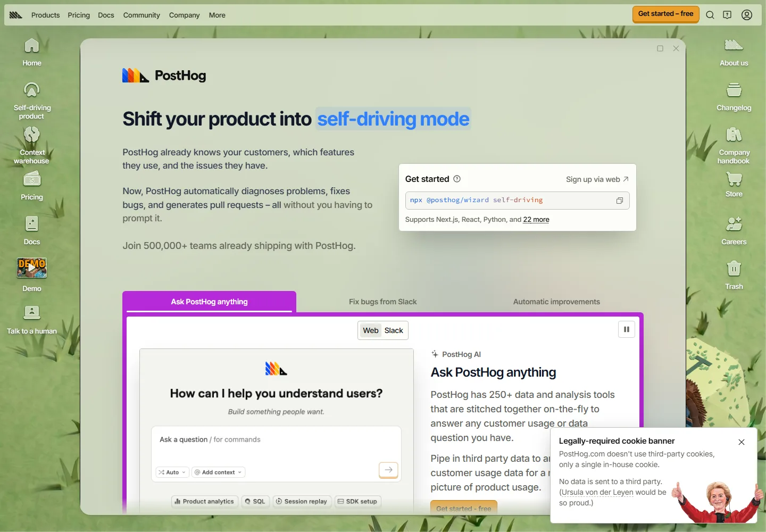766x532 pixels.
Task: Open Self-driving product desktop icon
Action: click(32, 100)
